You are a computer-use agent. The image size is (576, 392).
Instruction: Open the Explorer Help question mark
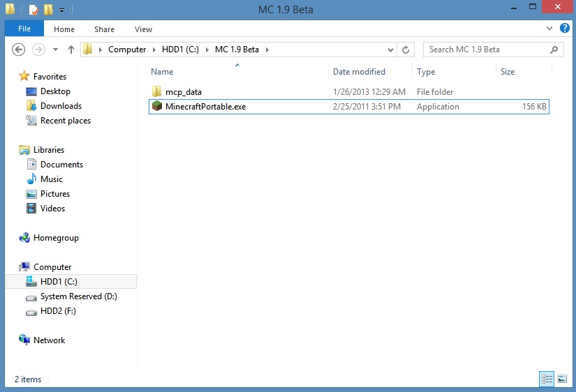pos(564,29)
